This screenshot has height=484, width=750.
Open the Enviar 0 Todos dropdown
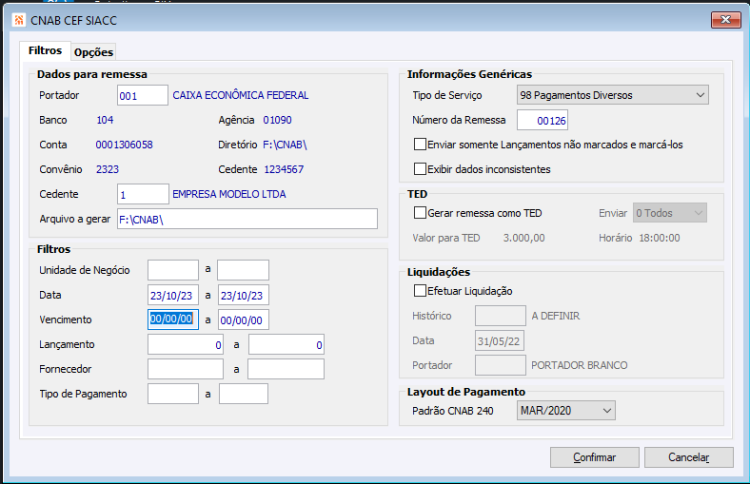coord(670,213)
